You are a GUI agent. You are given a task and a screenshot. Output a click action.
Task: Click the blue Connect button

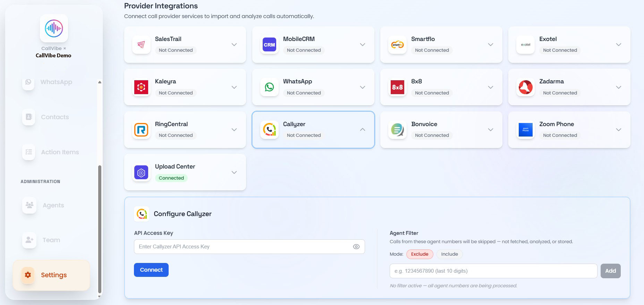(x=151, y=270)
